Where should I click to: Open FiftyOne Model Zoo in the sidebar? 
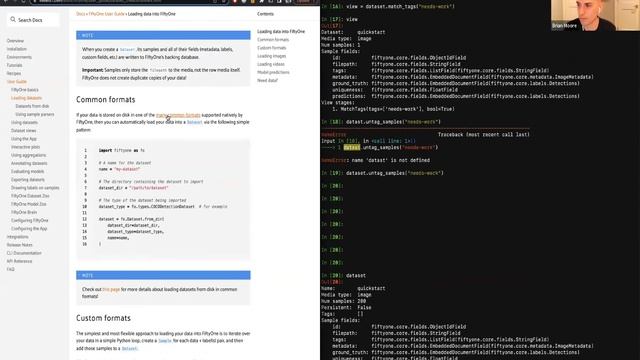click(x=29, y=204)
